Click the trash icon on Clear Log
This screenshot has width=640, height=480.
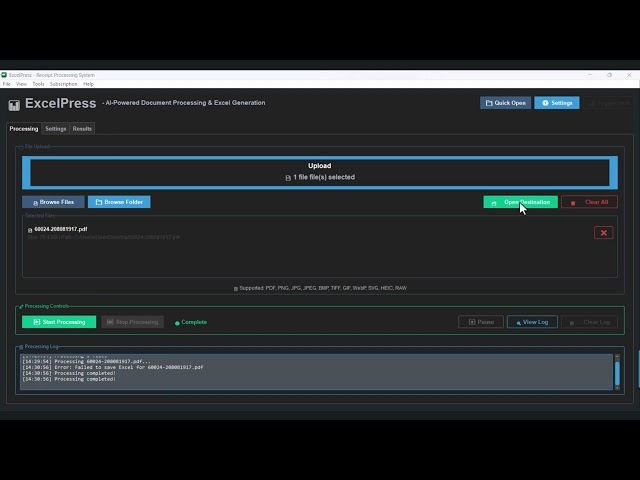point(572,323)
